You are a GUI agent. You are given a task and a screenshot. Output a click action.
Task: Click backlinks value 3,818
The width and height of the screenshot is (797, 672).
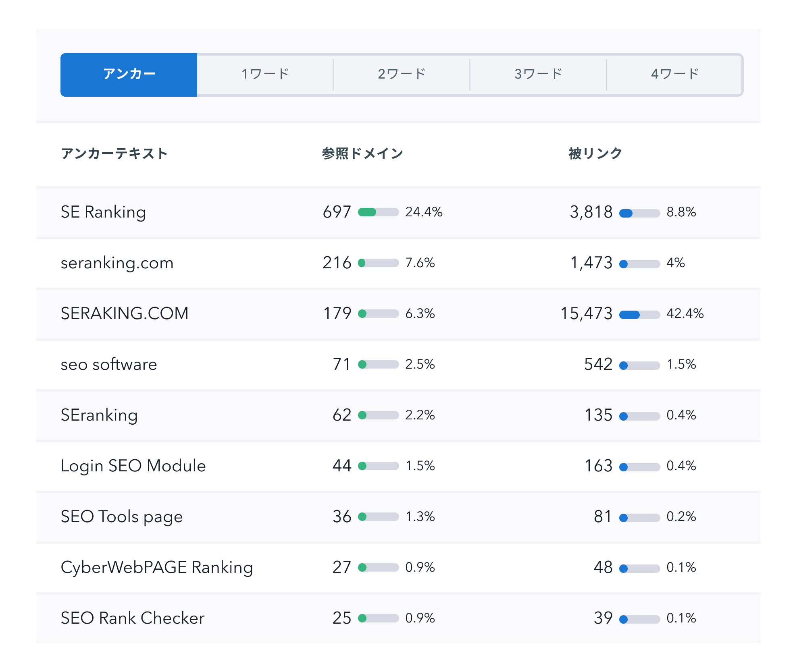point(591,212)
